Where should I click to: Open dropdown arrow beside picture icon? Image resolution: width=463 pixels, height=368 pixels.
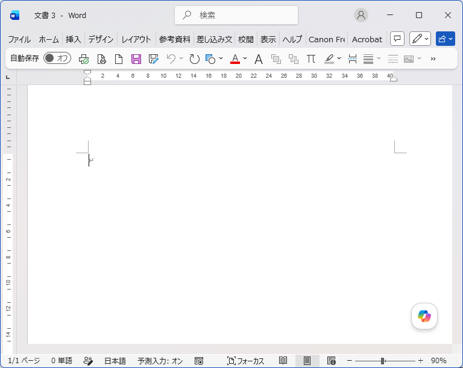click(419, 59)
